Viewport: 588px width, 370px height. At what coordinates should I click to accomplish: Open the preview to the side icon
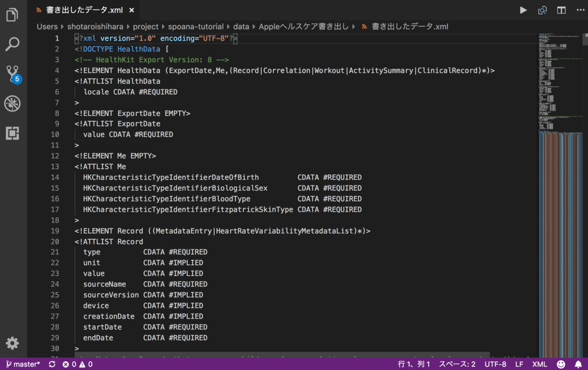click(x=542, y=10)
